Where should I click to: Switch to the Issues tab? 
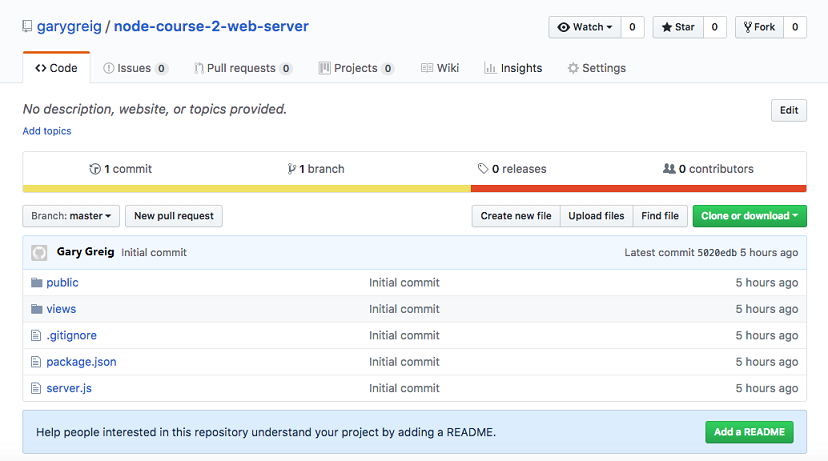135,68
